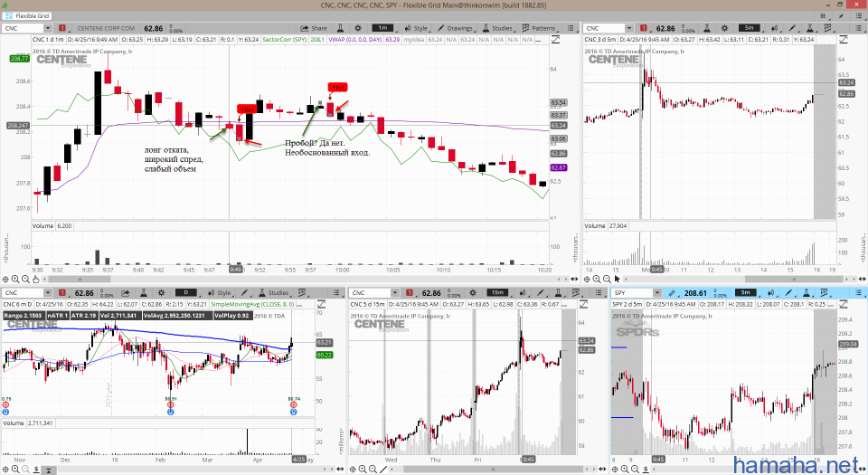The height and width of the screenshot is (475, 868).
Task: Toggle scale icon in top-right chart header
Action: (843, 39)
